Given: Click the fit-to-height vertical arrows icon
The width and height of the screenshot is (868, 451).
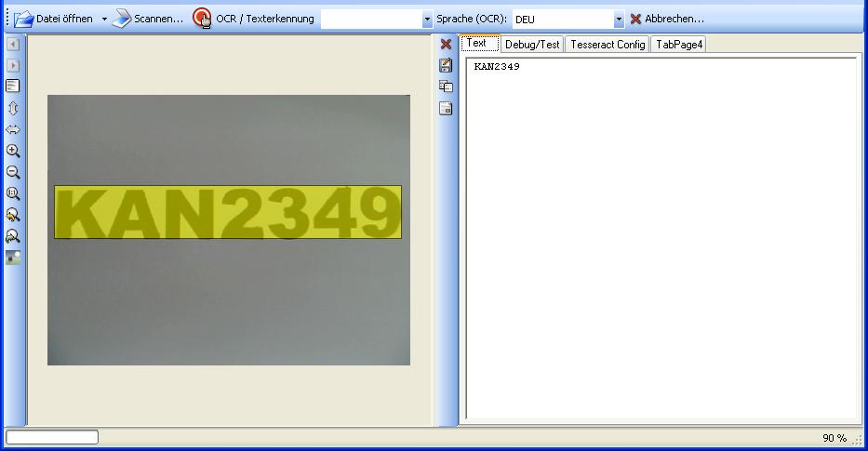Looking at the screenshot, I should pos(13,108).
